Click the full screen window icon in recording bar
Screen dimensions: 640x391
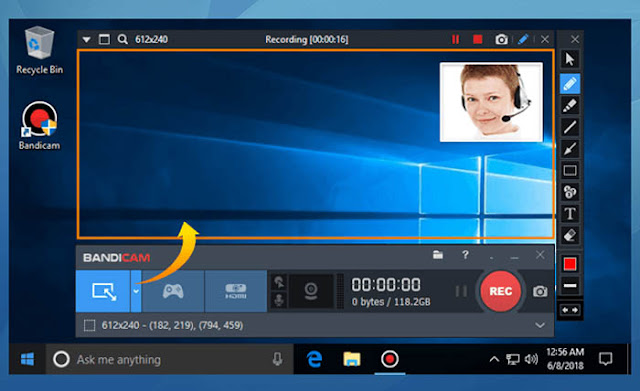[104, 40]
